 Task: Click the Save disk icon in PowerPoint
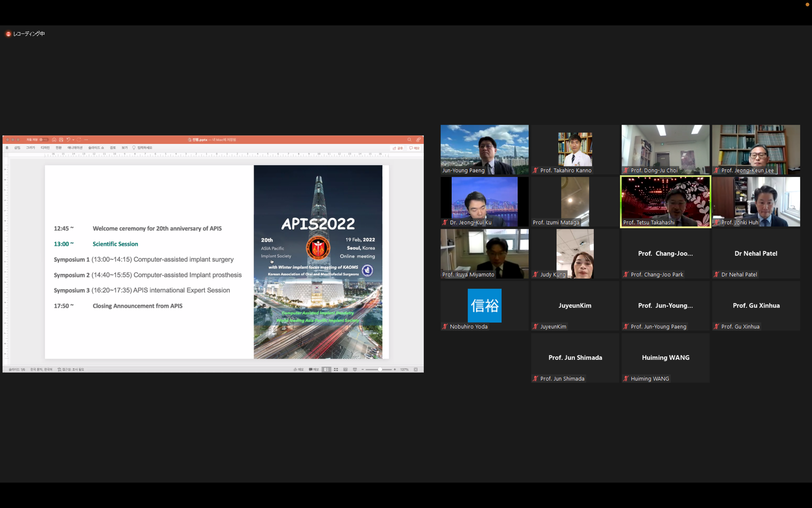point(61,140)
